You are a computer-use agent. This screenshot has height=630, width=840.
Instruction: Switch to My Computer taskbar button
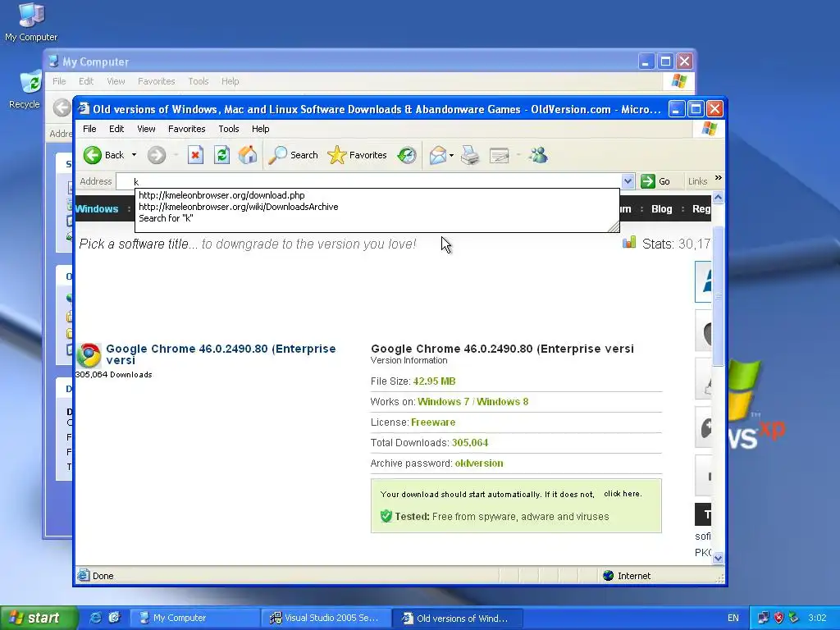pos(195,619)
